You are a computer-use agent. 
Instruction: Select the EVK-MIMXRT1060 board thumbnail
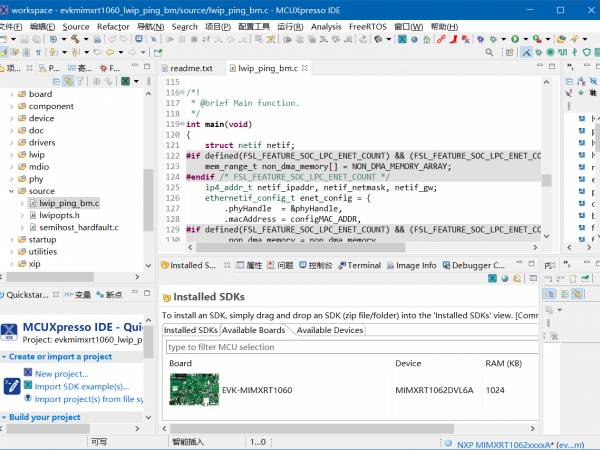click(192, 390)
